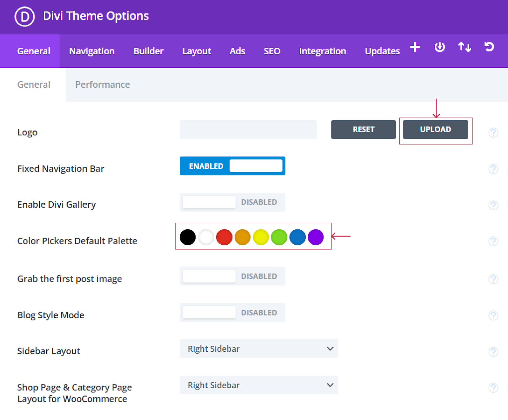This screenshot has width=508, height=420.
Task: Pick the red palette swatch
Action: coord(224,237)
